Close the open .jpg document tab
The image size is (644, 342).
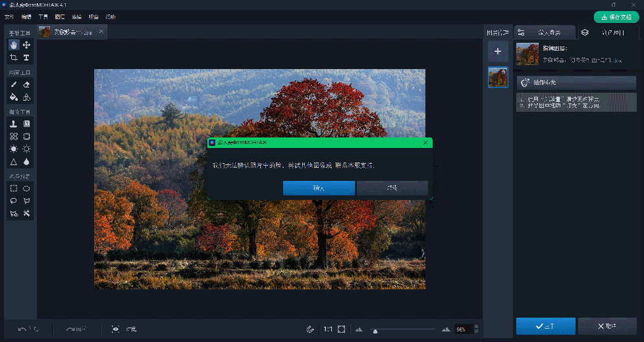click(x=101, y=31)
